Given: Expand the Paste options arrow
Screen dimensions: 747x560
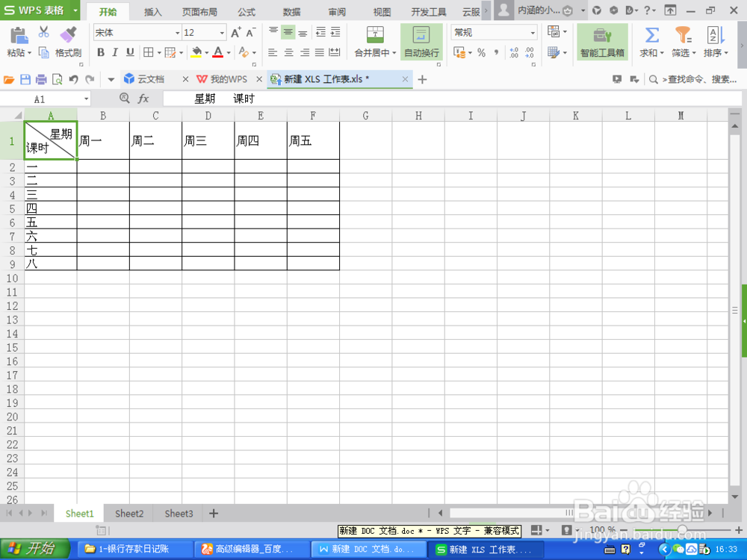Looking at the screenshot, I should click(30, 53).
